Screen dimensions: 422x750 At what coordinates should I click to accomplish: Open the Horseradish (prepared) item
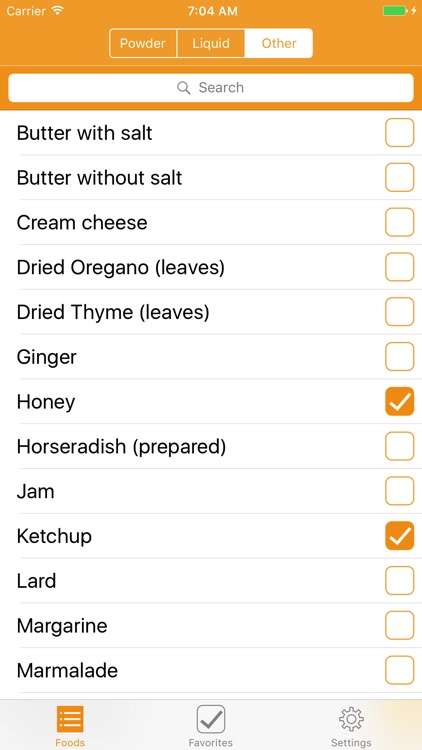pyautogui.click(x=211, y=446)
